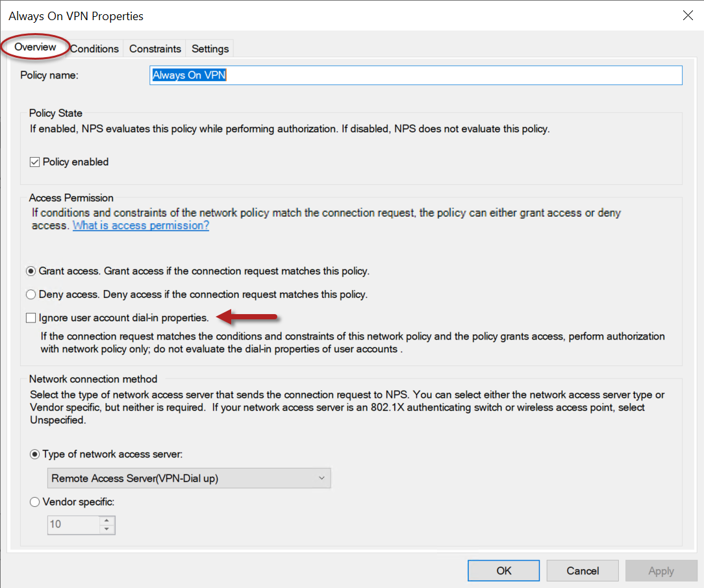
Task: Switch to the Settings tab
Action: [x=210, y=49]
